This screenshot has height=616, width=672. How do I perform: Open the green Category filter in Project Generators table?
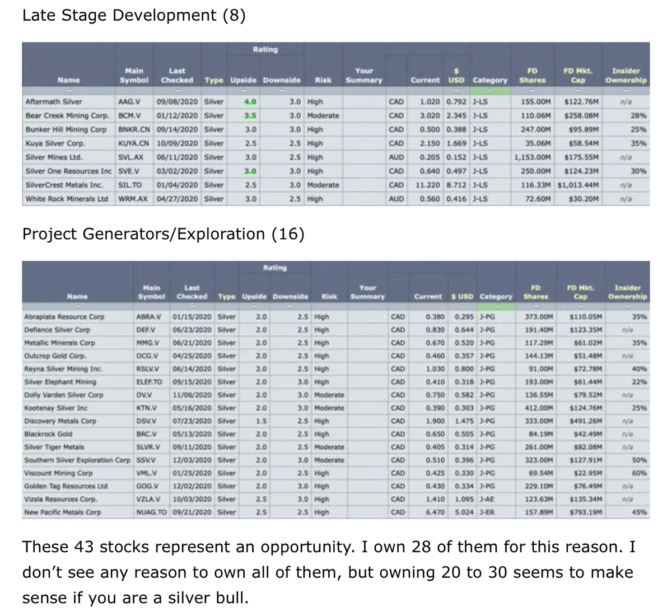[496, 306]
